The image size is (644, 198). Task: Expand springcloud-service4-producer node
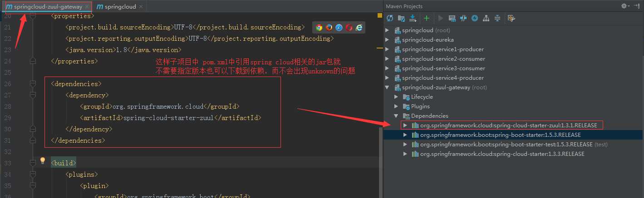387,78
